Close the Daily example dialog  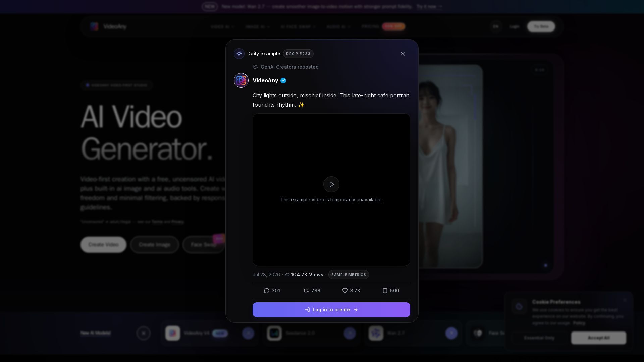403,54
